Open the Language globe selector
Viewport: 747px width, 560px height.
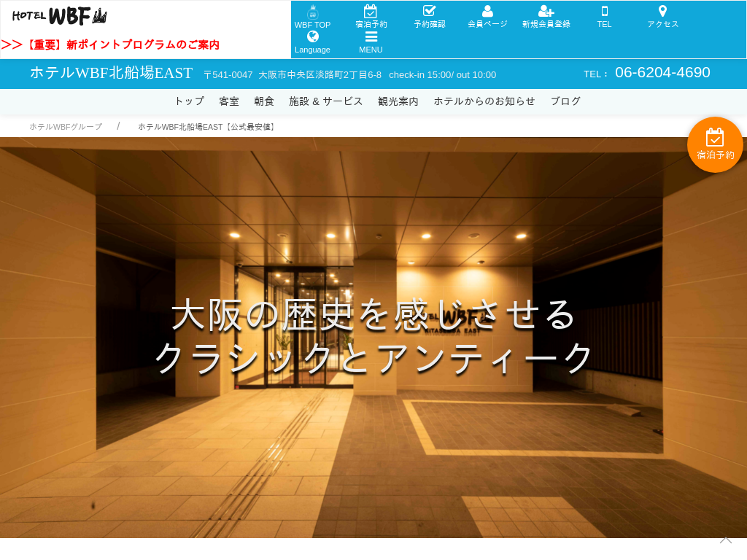312,36
